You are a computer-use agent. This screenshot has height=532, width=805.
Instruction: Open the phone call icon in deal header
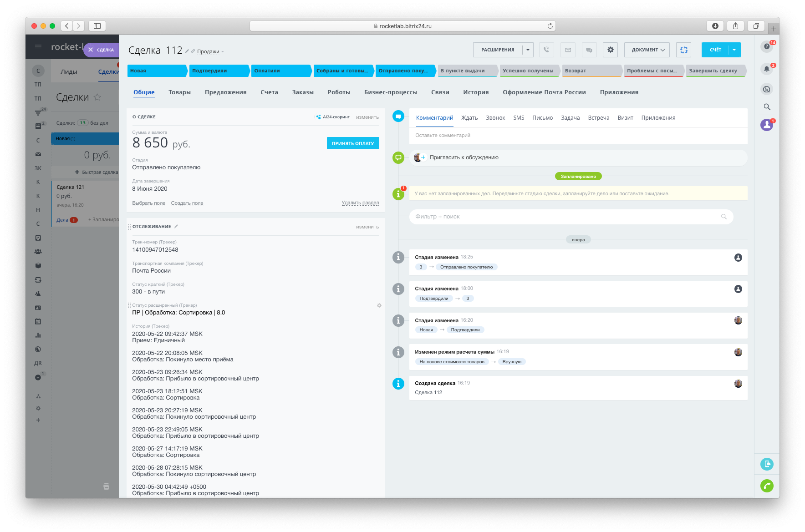coord(546,50)
